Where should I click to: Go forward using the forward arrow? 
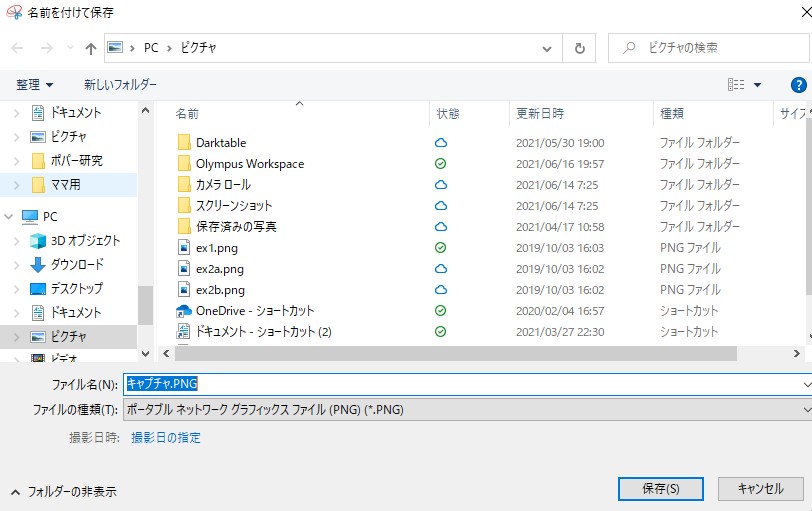(47, 48)
